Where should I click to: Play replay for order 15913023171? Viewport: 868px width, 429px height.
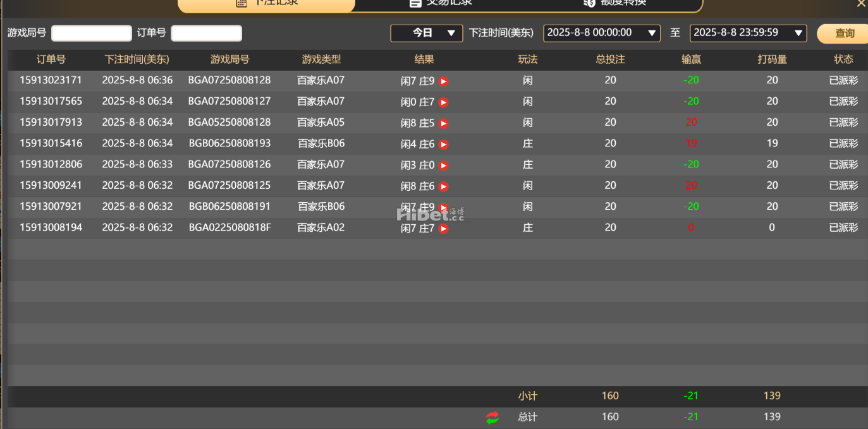click(x=444, y=82)
